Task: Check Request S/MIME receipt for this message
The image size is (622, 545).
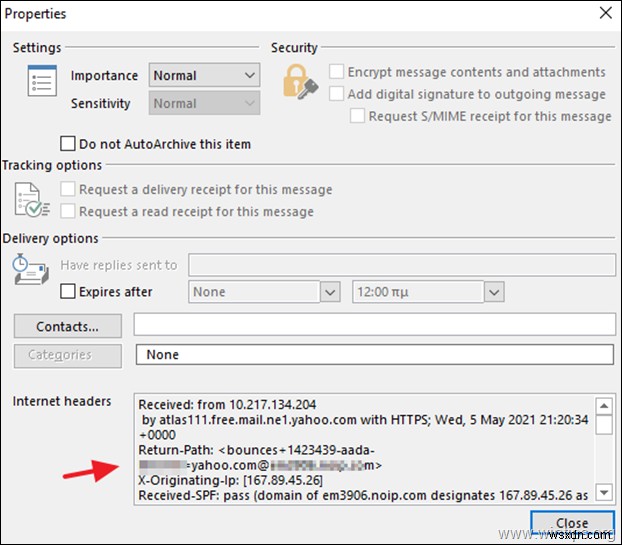Action: [x=357, y=116]
